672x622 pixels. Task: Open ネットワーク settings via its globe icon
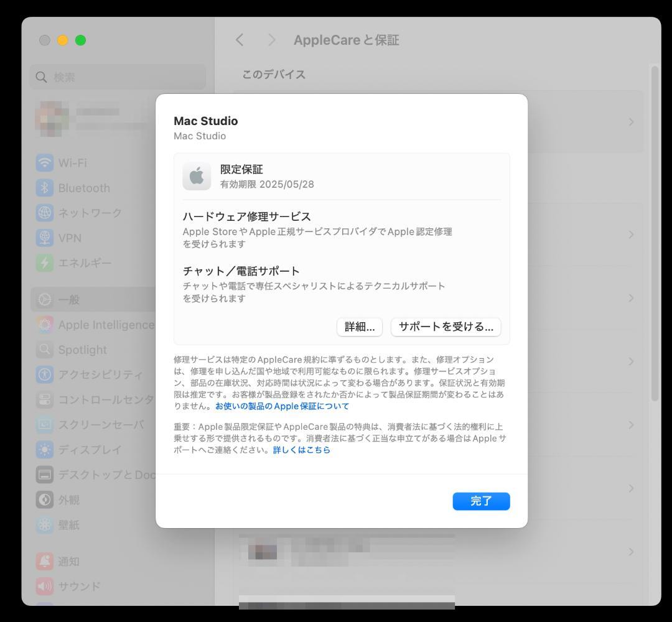pos(44,213)
